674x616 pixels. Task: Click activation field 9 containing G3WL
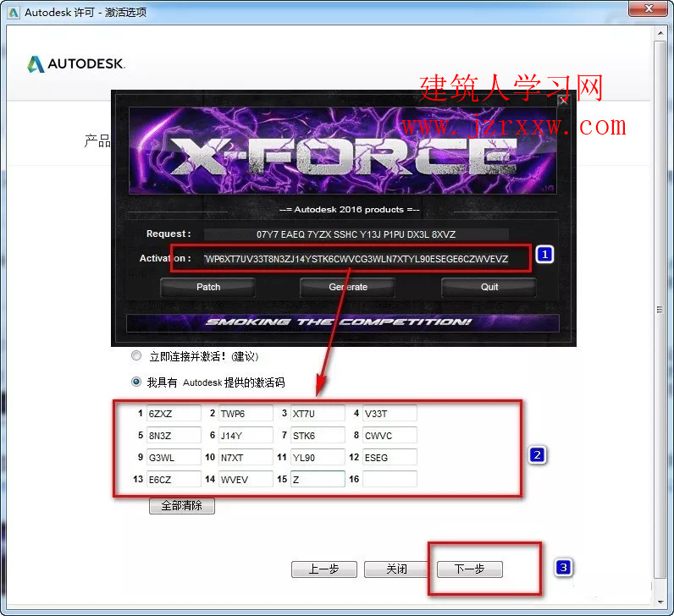[x=174, y=457]
